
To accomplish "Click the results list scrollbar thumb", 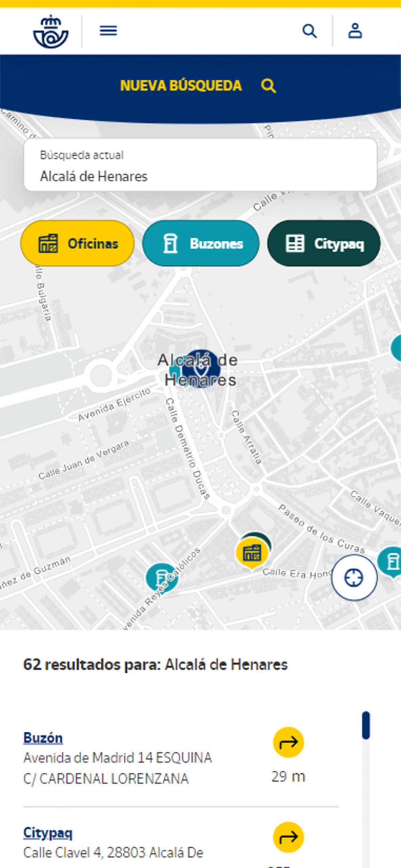I will [x=366, y=725].
